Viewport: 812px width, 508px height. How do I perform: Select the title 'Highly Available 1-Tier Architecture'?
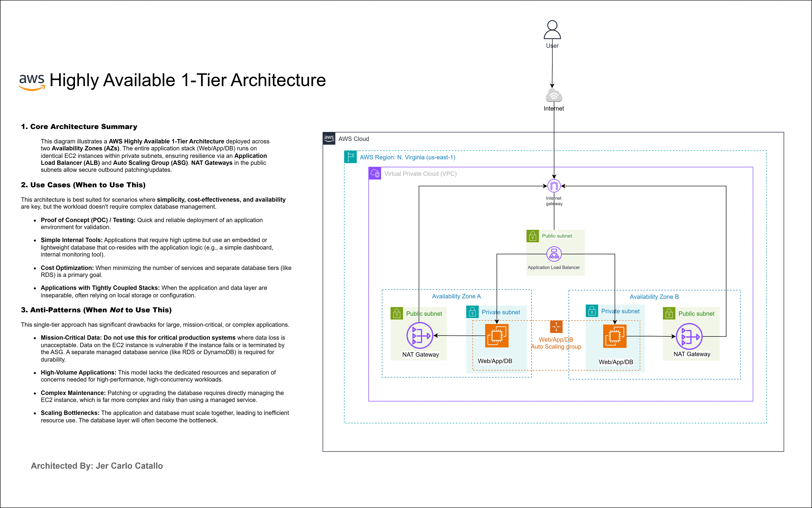188,80
